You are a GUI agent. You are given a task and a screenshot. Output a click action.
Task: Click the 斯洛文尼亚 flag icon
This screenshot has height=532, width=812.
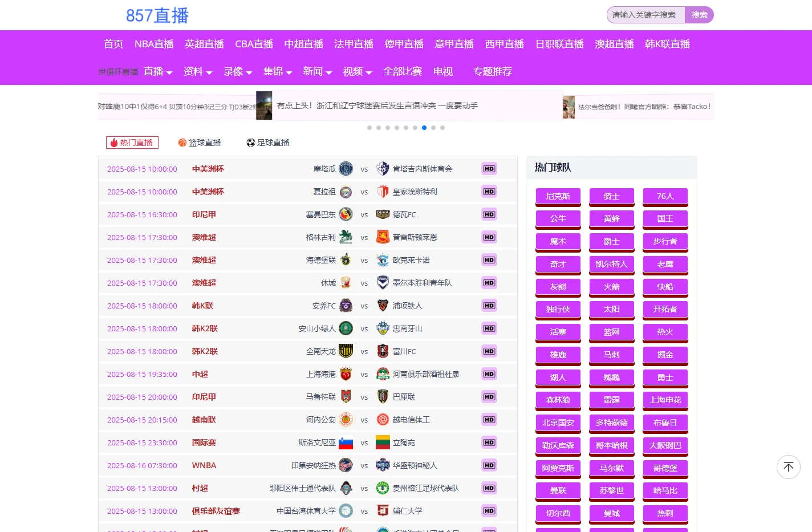[x=346, y=442]
